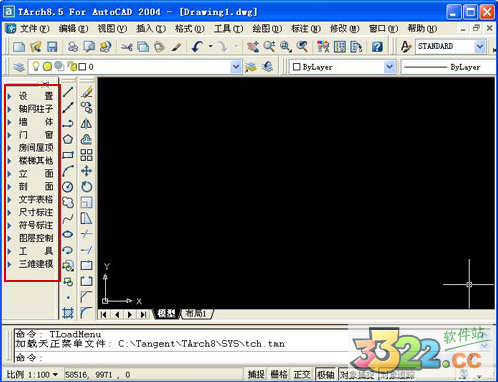The width and height of the screenshot is (498, 382).
Task: Click the Pan realtime icon
Action: point(253,47)
